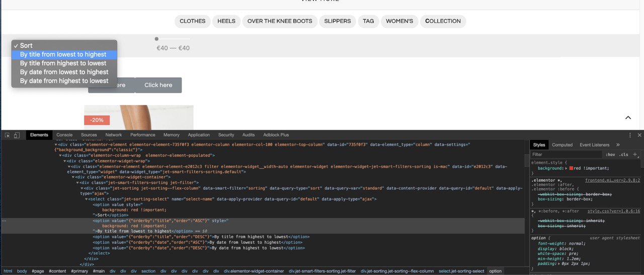This screenshot has width=644, height=275.
Task: Click the CLOTHES tag button
Action: pos(193,21)
